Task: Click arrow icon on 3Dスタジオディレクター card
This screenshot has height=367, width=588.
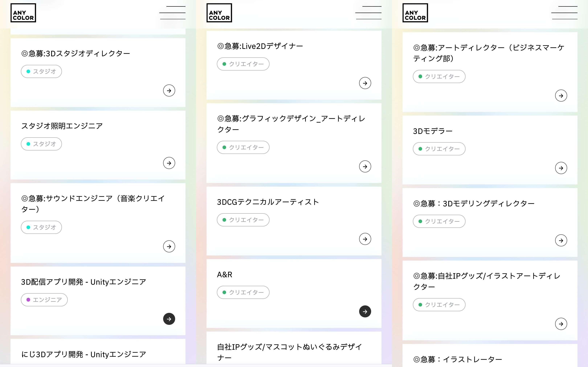Action: tap(169, 90)
